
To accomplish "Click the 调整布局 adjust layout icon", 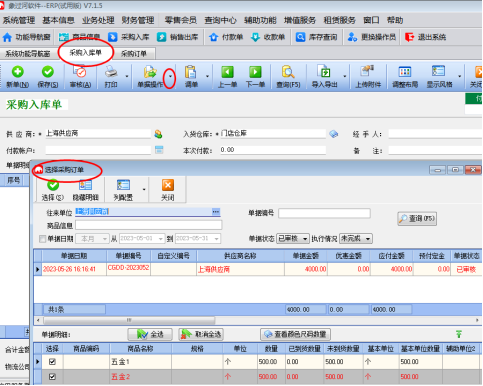I will (405, 71).
